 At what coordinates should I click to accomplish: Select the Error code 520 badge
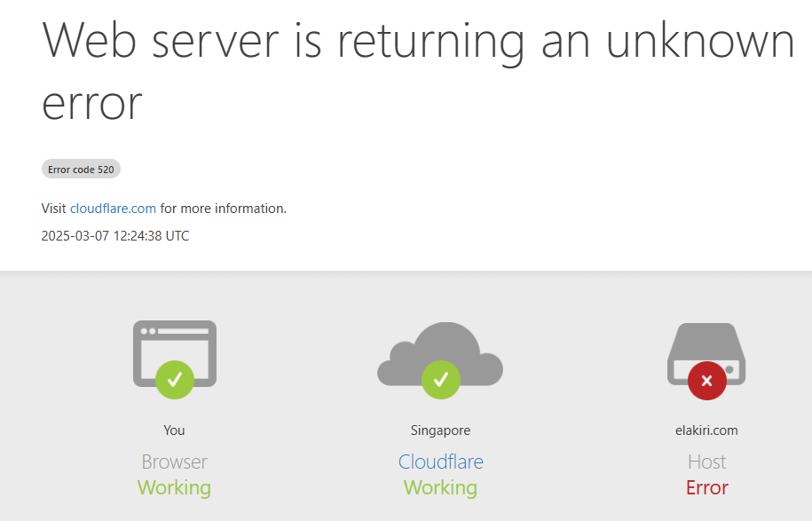click(x=81, y=170)
